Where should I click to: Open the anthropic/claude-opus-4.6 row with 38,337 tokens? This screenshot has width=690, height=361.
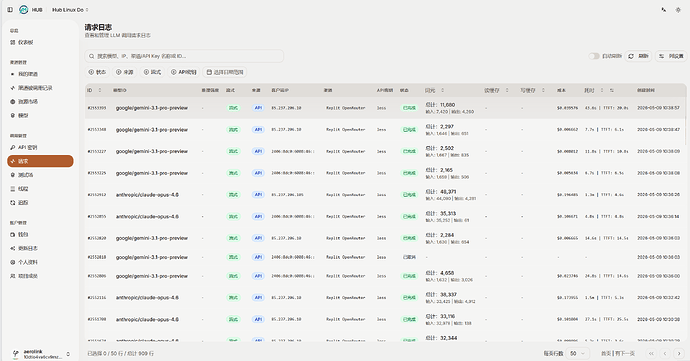(x=385, y=298)
